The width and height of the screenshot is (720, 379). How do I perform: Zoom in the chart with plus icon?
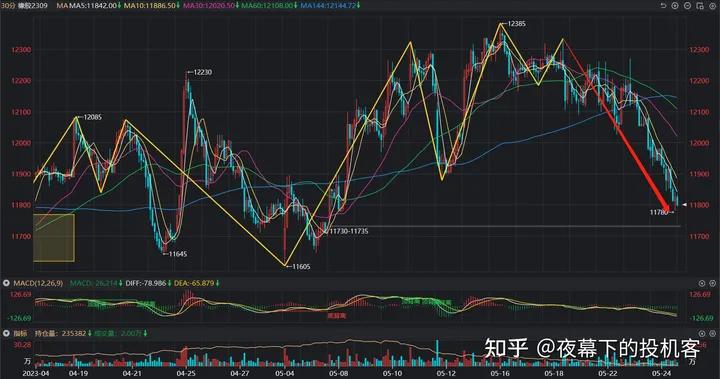coord(675,6)
